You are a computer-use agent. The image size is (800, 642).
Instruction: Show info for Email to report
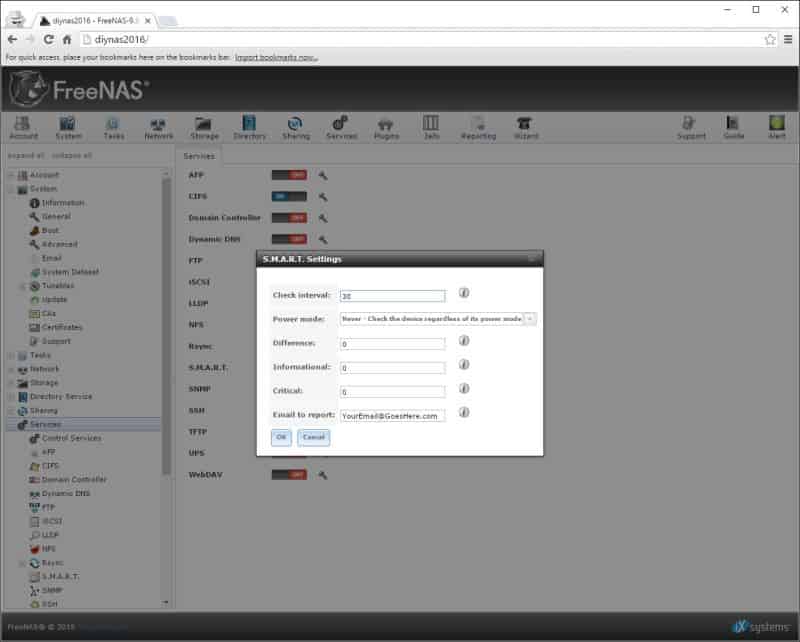pos(464,412)
